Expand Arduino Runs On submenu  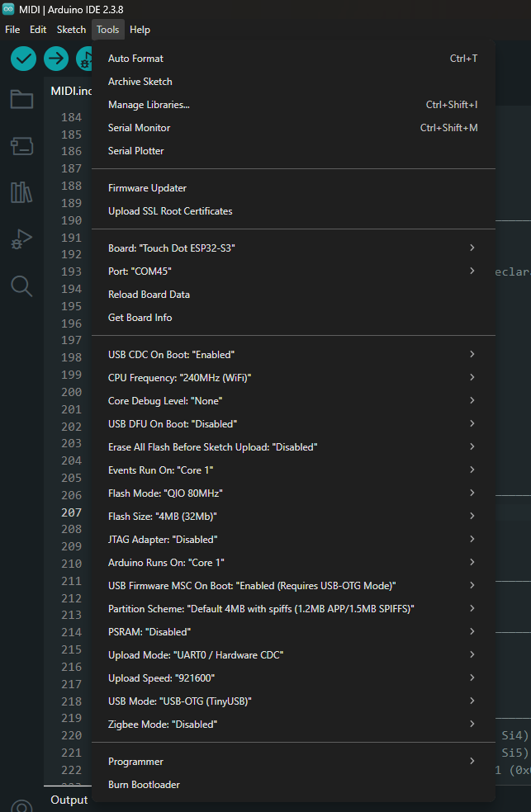293,563
